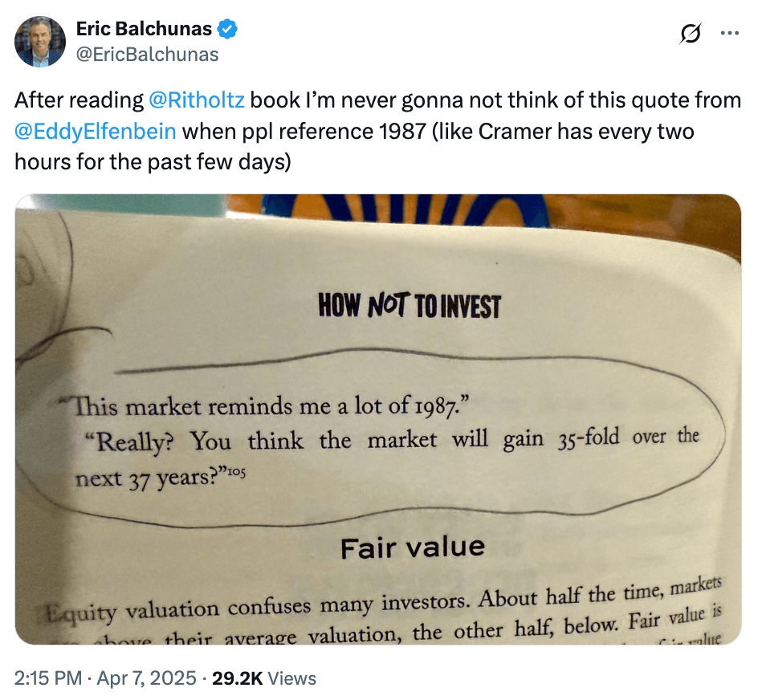The height and width of the screenshot is (700, 758).
Task: Click the 29.2K view count number
Action: click(x=237, y=678)
